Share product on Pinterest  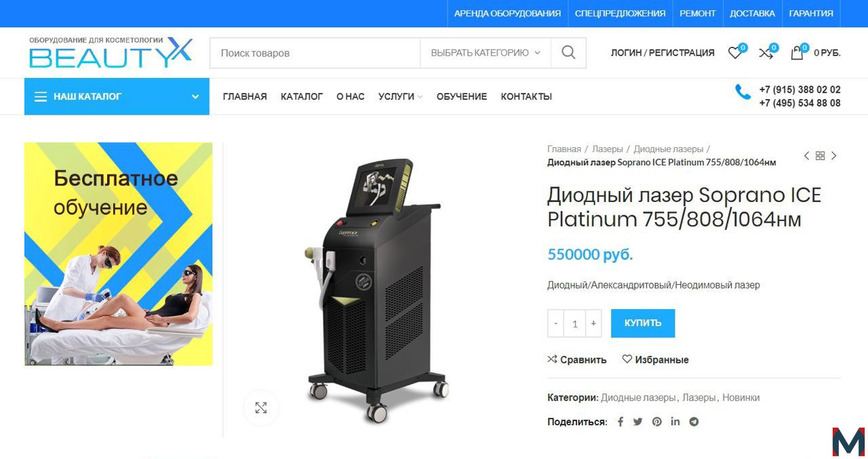(x=657, y=422)
